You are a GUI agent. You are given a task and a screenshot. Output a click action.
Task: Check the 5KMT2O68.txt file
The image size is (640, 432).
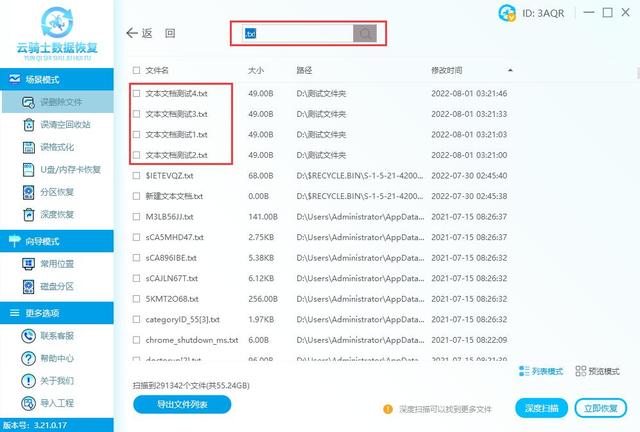[x=136, y=299]
